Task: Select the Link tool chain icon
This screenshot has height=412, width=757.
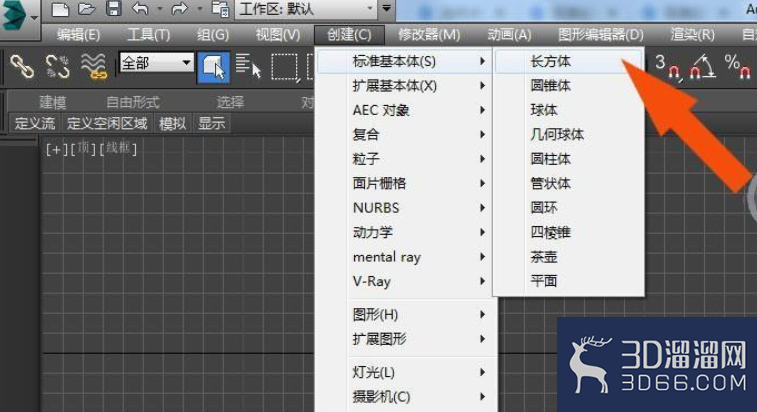Action: (x=22, y=66)
